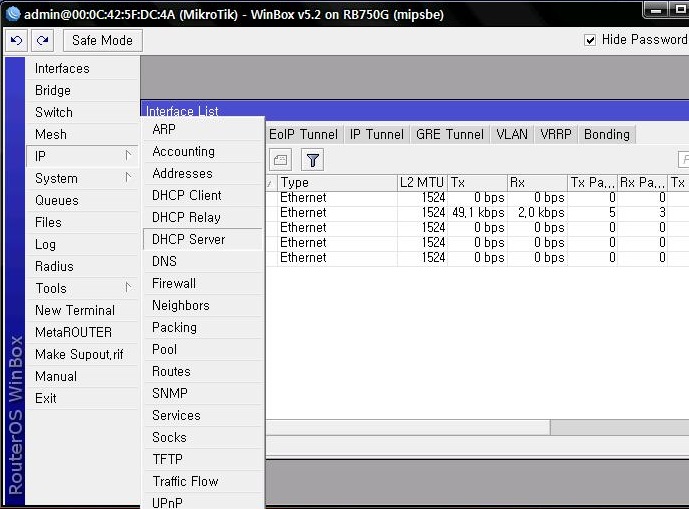Switch to the VLAN tab

(x=512, y=135)
